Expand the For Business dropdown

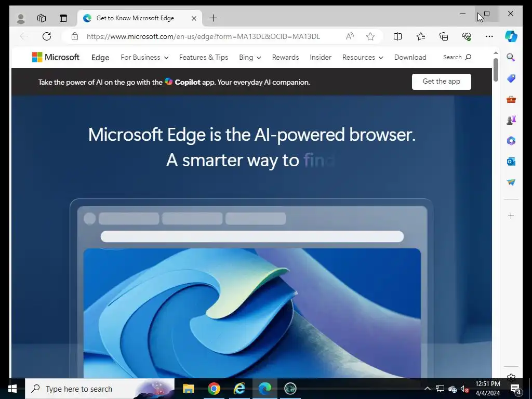point(144,57)
